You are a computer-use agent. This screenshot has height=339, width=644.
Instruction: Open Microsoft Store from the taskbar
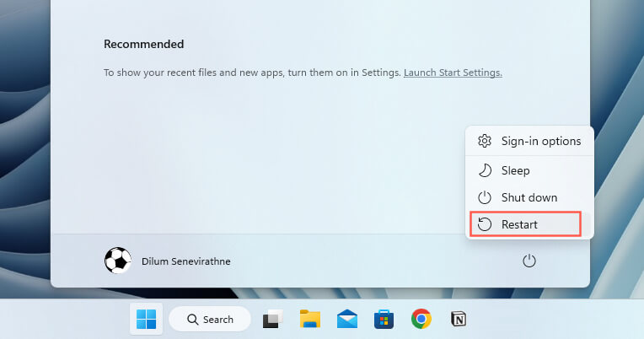tap(384, 320)
